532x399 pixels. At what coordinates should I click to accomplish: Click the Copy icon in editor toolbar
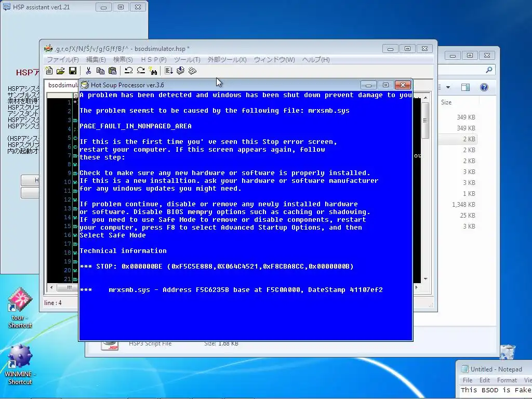(x=100, y=71)
